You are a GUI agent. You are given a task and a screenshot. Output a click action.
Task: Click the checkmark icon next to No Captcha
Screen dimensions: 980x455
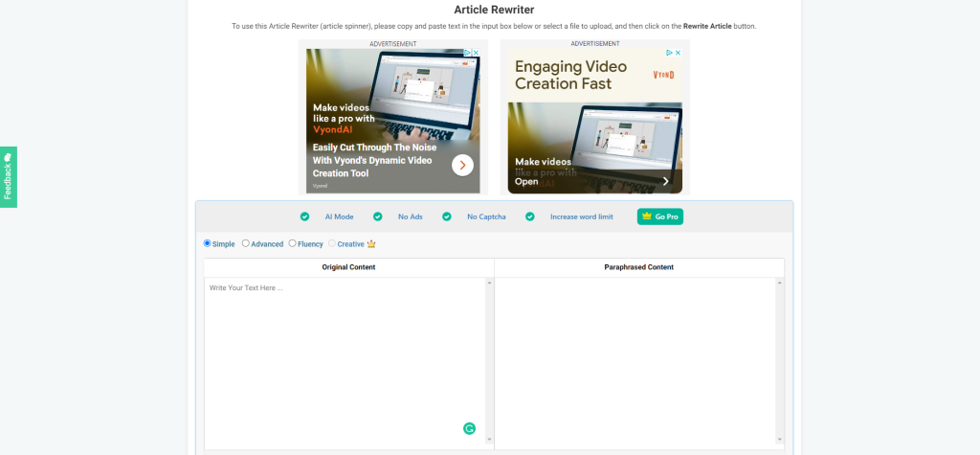[x=447, y=216]
